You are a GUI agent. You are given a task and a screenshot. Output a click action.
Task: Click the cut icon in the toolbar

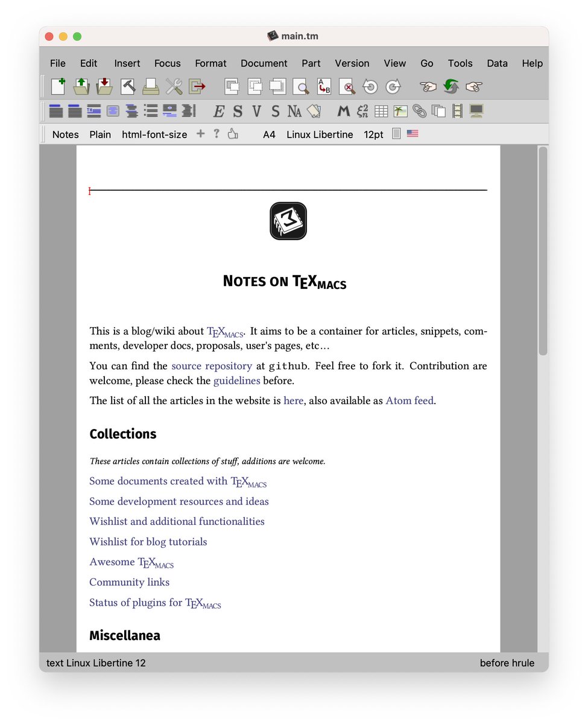pyautogui.click(x=232, y=87)
